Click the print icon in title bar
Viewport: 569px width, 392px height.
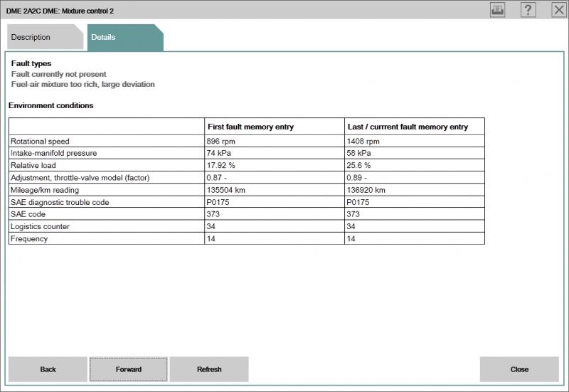click(497, 10)
